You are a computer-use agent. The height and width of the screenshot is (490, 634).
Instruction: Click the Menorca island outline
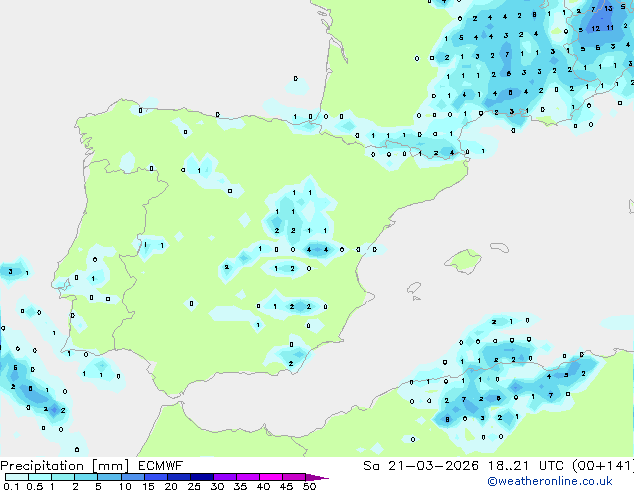point(499,247)
